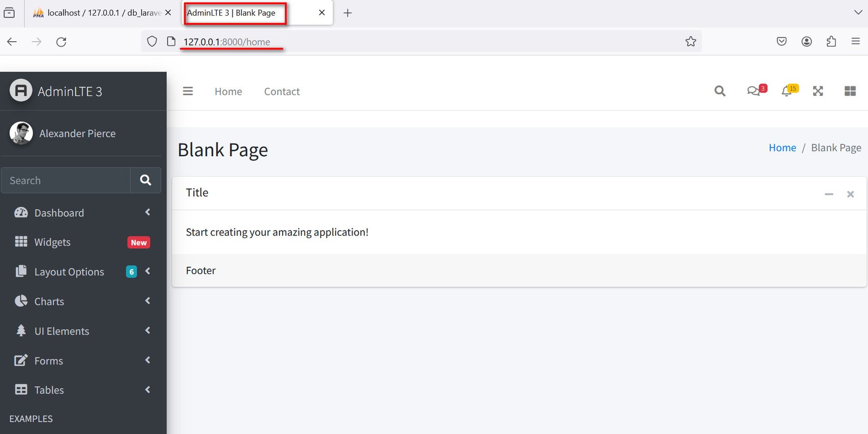The image size is (868, 434).
Task: Click the AdminLTE 3 brand text
Action: point(70,91)
